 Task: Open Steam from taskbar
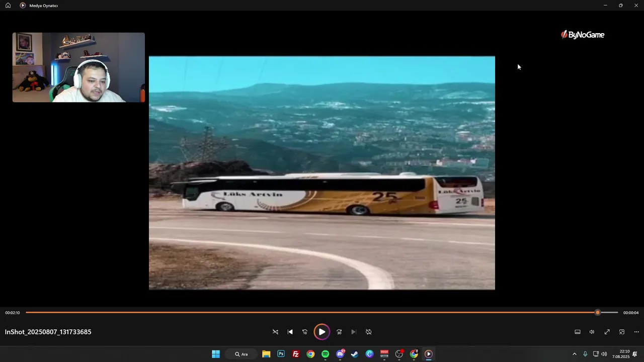355,354
